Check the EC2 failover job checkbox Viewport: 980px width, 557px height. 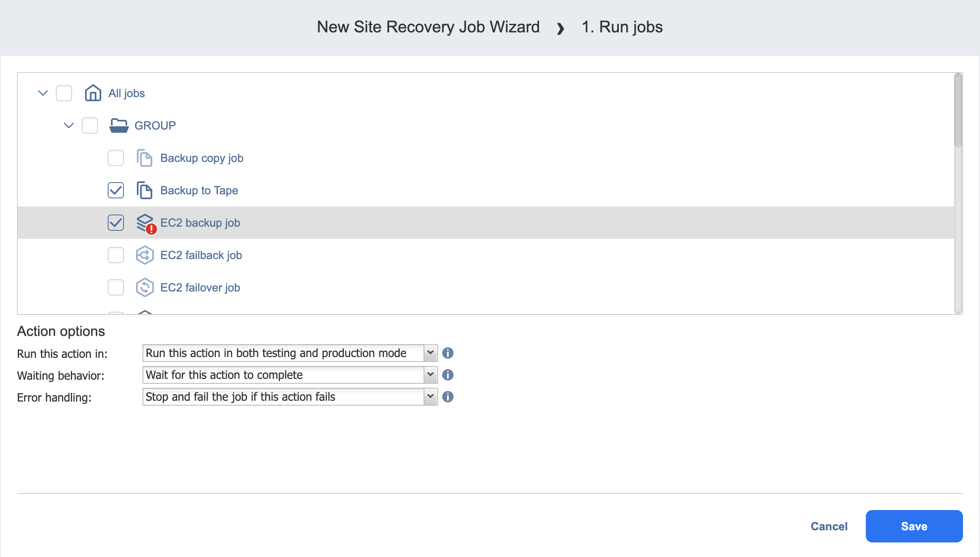[x=116, y=287]
